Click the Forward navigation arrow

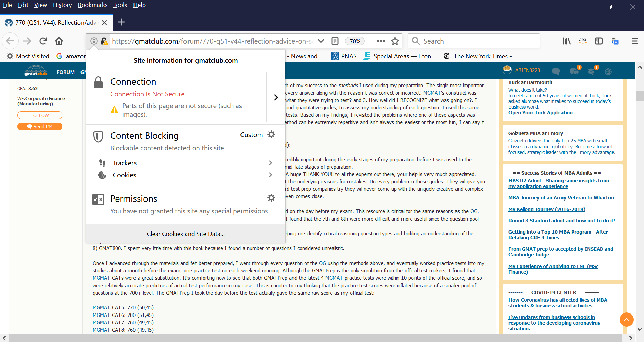coord(27,41)
